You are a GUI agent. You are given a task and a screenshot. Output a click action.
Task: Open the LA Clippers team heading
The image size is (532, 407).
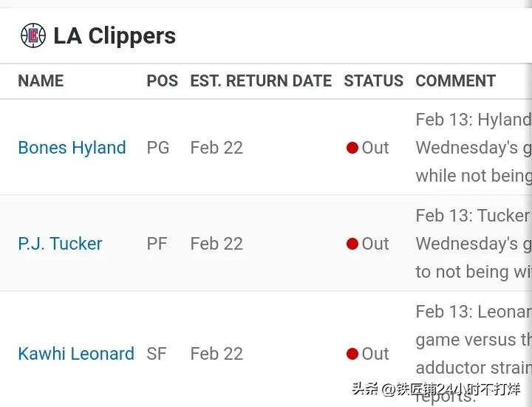point(115,35)
